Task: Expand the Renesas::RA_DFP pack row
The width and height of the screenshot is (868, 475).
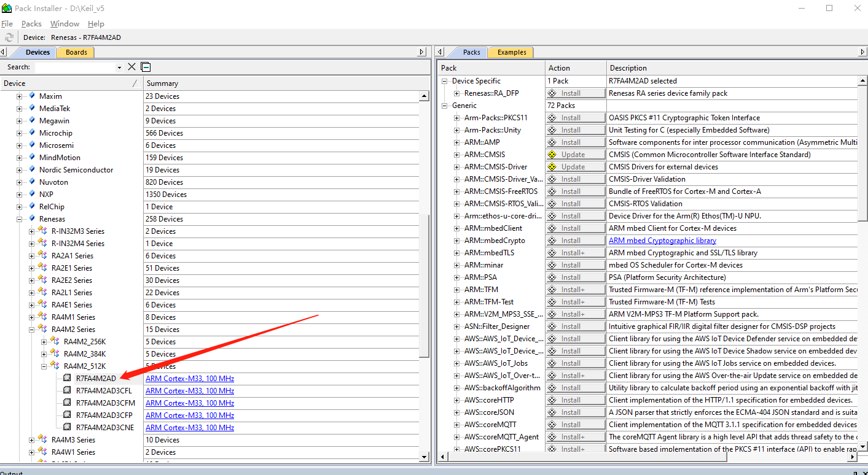Action: coord(457,93)
